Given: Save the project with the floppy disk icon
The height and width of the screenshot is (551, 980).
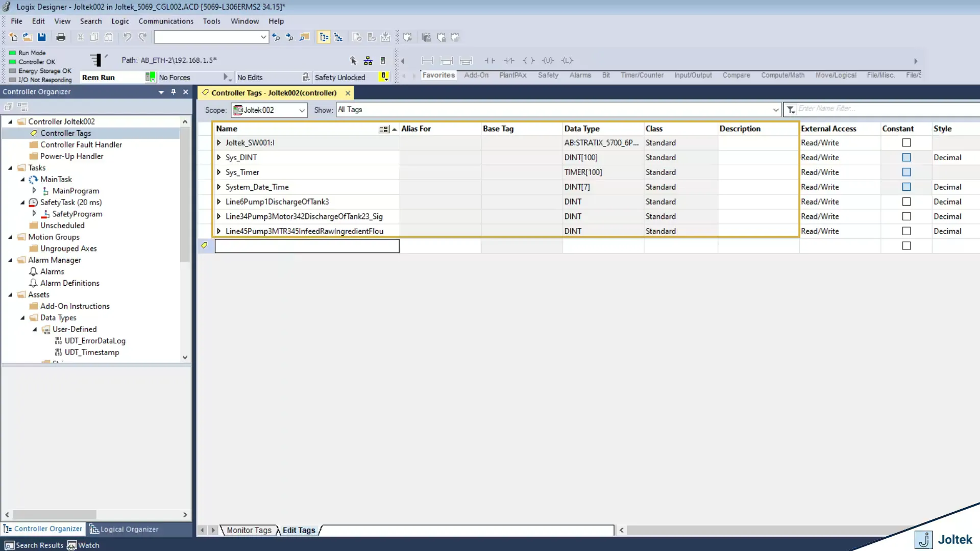Looking at the screenshot, I should tap(42, 37).
